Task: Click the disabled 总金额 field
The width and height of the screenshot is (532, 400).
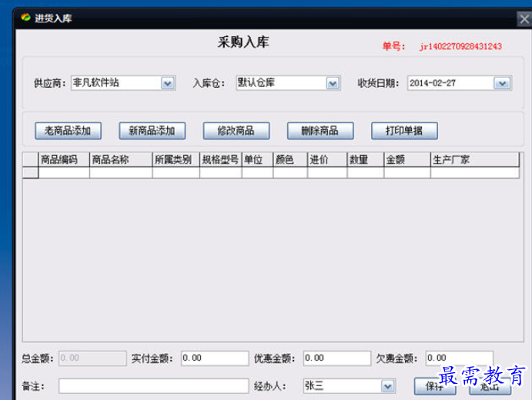Action: click(x=92, y=358)
